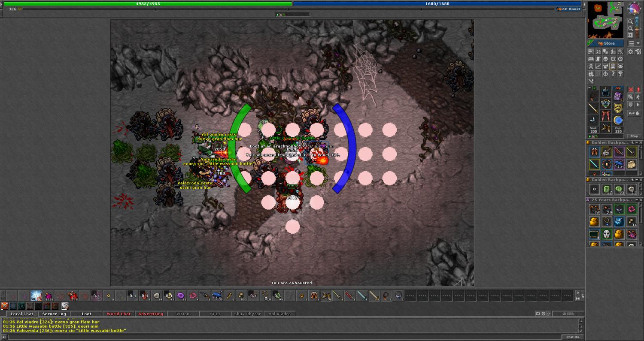Use the glowing spell hotkey in action bar
This screenshot has height=341, width=644.
(36, 296)
